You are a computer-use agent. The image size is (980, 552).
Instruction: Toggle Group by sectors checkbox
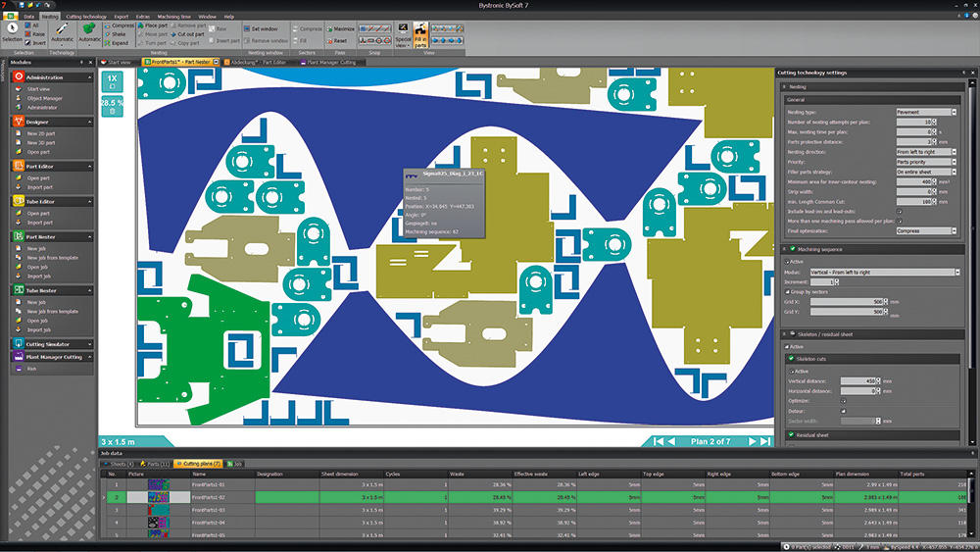pos(788,292)
